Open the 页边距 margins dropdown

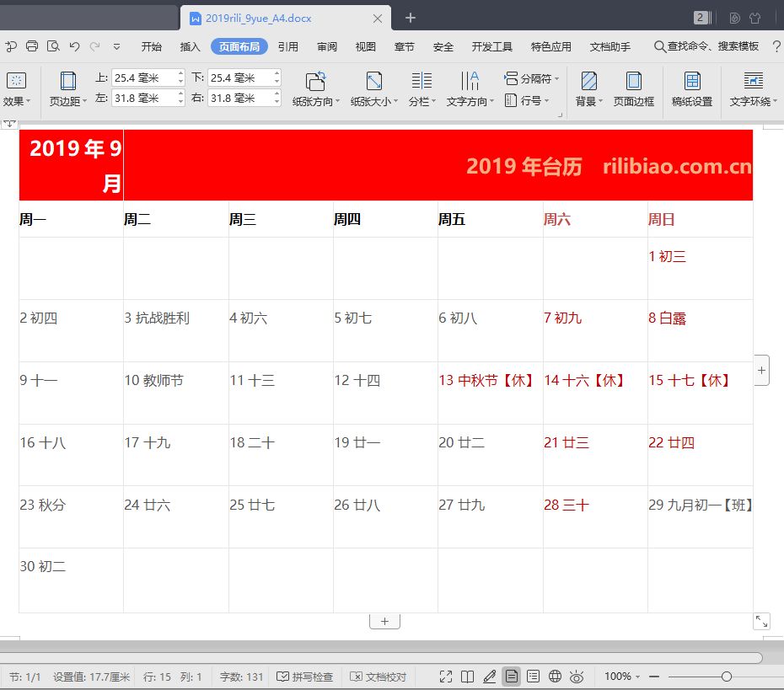[x=68, y=89]
